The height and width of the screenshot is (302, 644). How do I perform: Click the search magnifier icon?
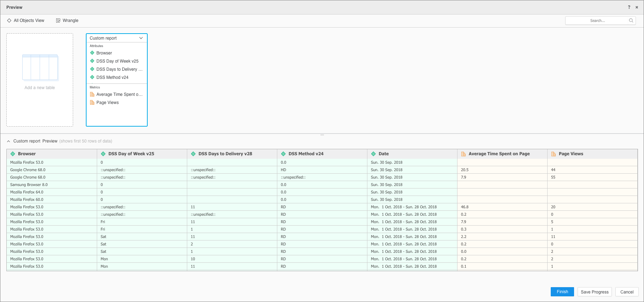click(x=631, y=21)
